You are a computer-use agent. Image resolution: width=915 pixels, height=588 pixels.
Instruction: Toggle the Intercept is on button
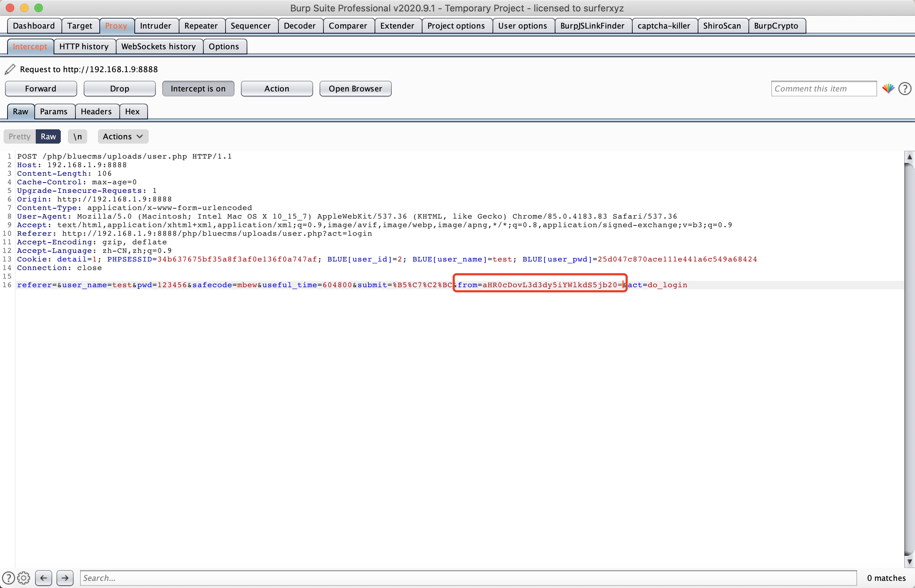tap(198, 89)
